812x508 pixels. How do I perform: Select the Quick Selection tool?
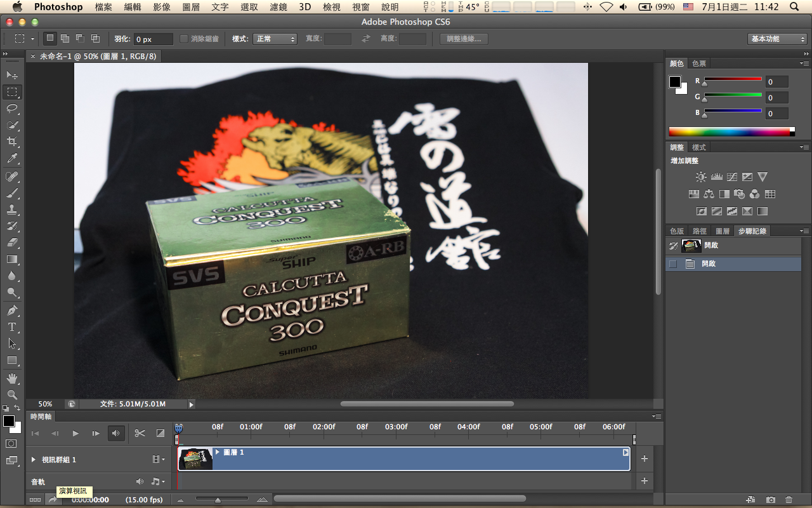click(12, 125)
